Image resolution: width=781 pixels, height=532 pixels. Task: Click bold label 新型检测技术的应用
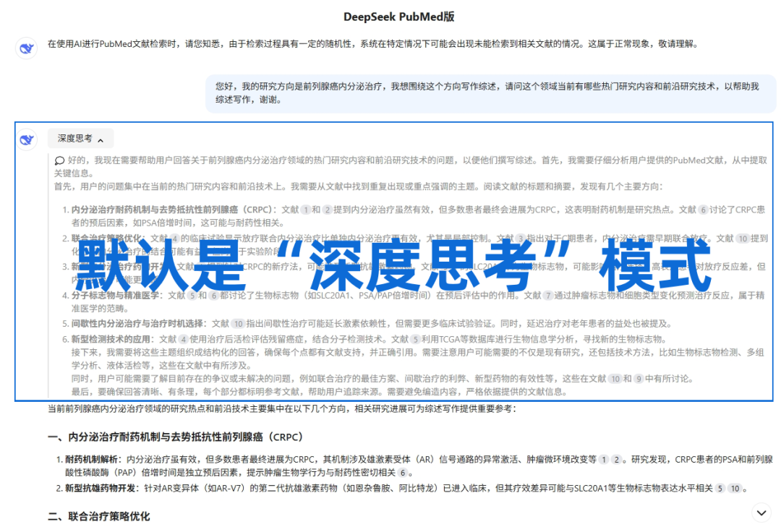[111, 340]
